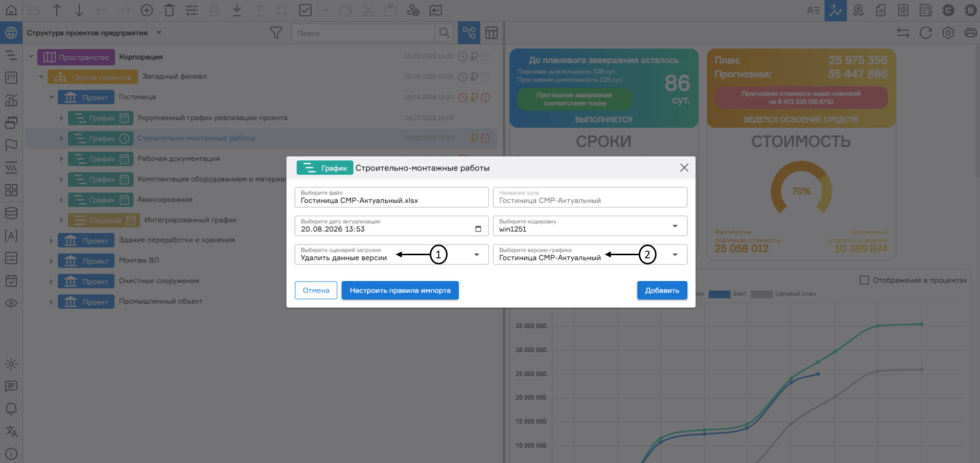Open the database icon in the left sidebar
Screen dimensions: 980x463
click(x=11, y=213)
